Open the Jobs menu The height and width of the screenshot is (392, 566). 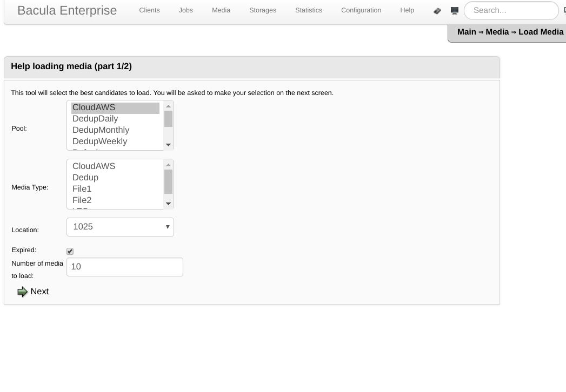[x=186, y=10]
